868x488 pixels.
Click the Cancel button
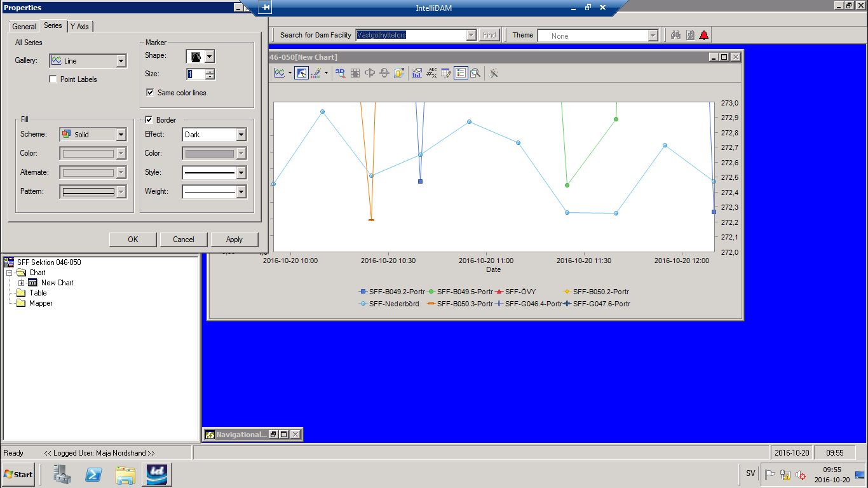tap(184, 240)
